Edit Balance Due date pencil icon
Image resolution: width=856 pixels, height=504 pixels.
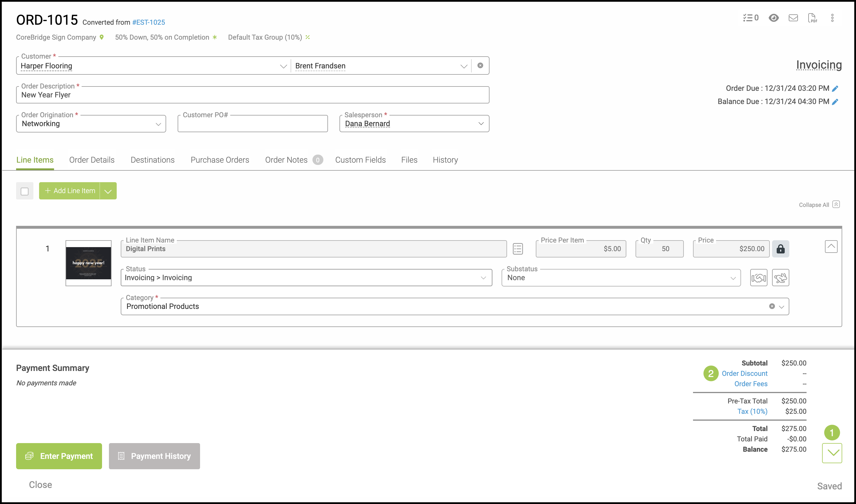835,102
